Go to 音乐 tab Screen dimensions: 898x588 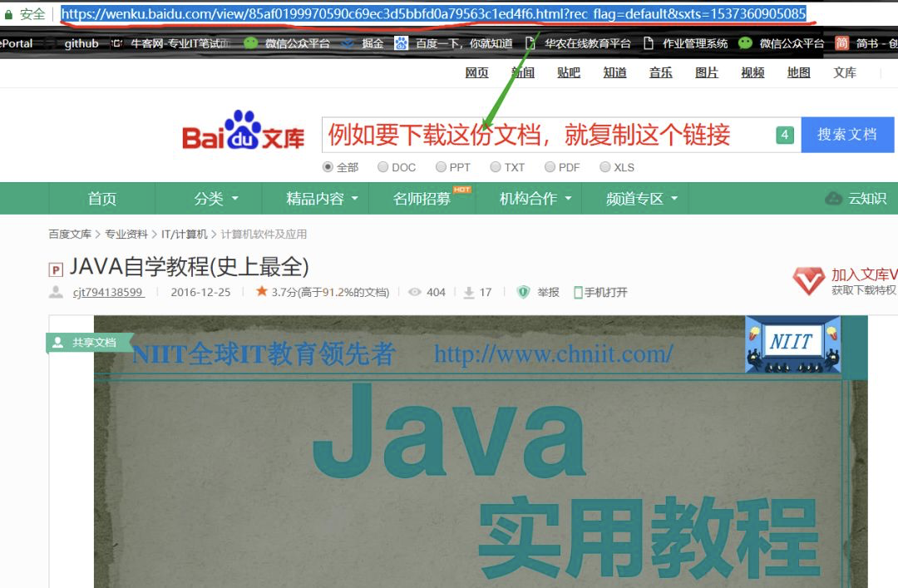point(660,73)
